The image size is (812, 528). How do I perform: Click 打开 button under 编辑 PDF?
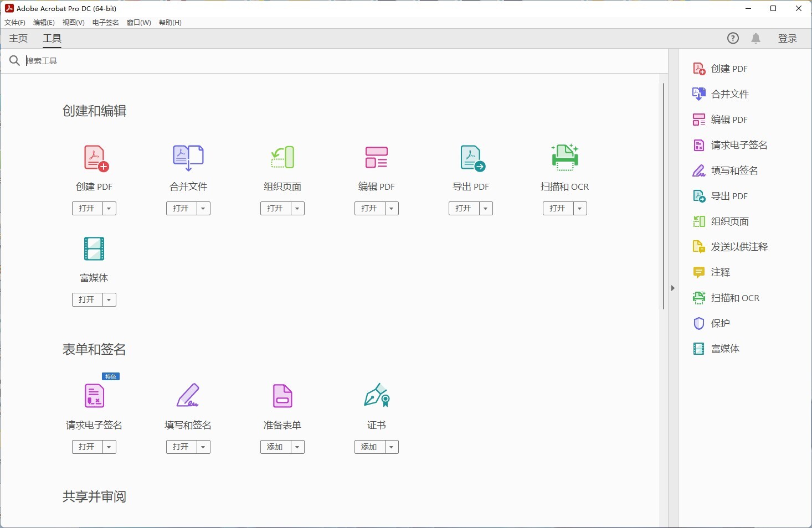370,209
